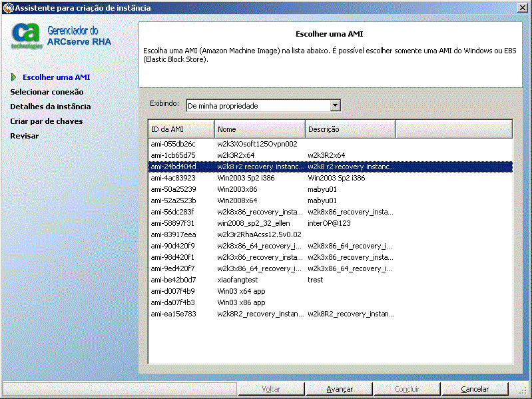The image size is (532, 399).
Task: Click green arrow beside Escolher uma AMI
Action: 14,77
